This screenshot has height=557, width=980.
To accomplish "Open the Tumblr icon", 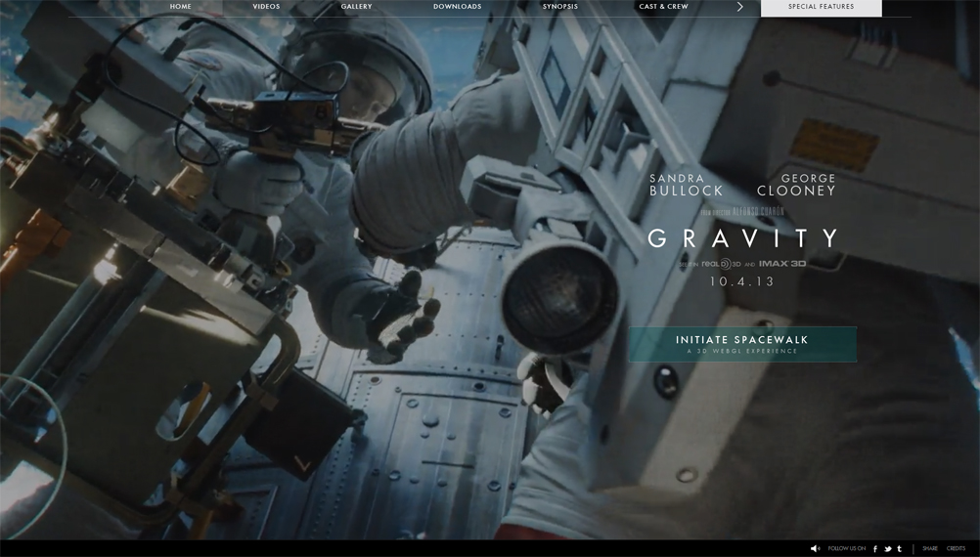I will 900,549.
